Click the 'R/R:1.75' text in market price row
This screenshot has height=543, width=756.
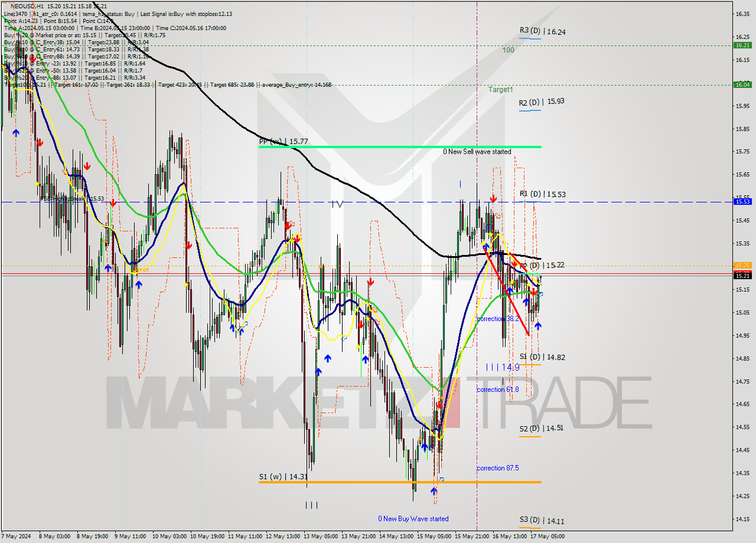click(154, 35)
